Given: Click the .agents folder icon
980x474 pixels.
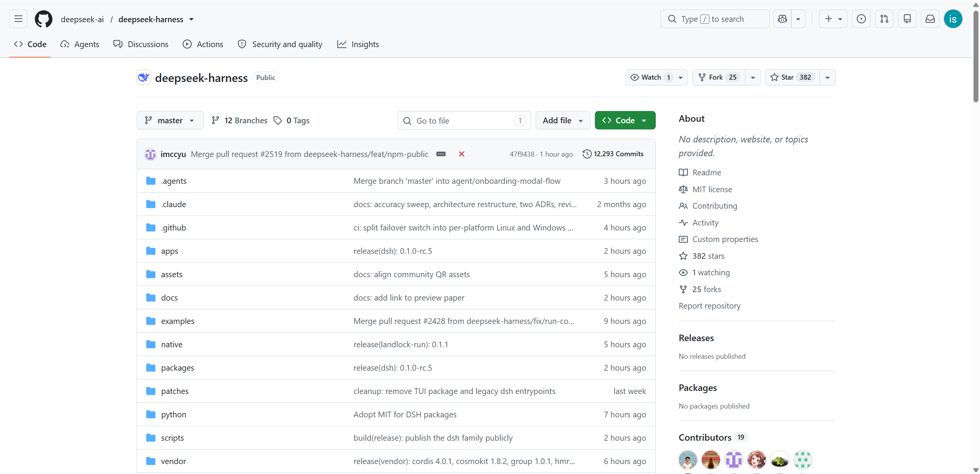Looking at the screenshot, I should (151, 181).
